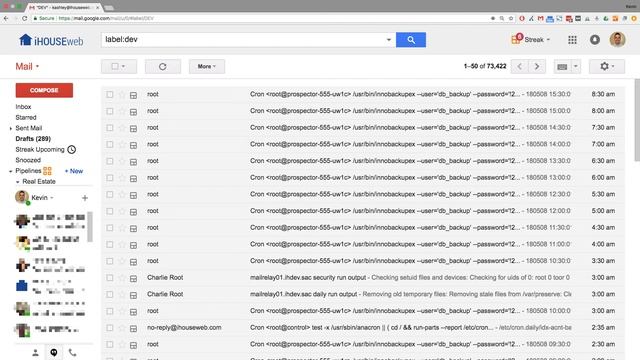Screen dimensions: 640x360
Task: Click the browser address bar
Action: click(x=261, y=18)
